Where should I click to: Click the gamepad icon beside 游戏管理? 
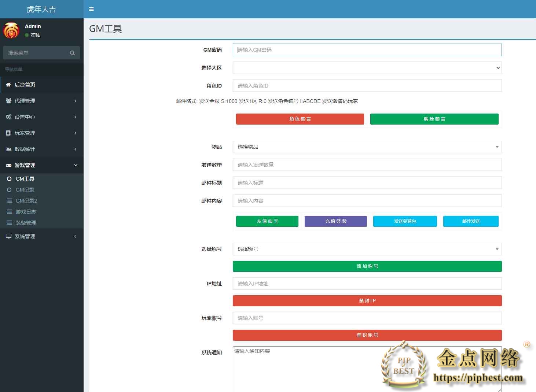pos(8,165)
